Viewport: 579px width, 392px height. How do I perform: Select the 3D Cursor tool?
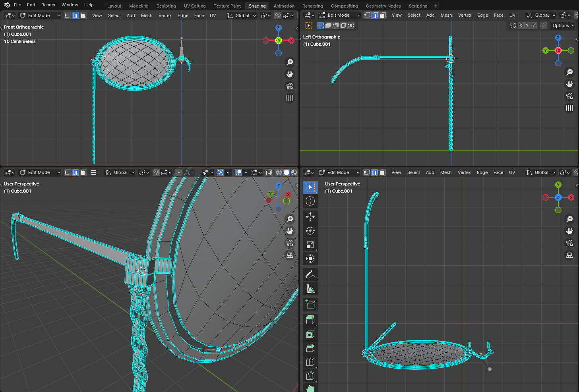point(310,201)
